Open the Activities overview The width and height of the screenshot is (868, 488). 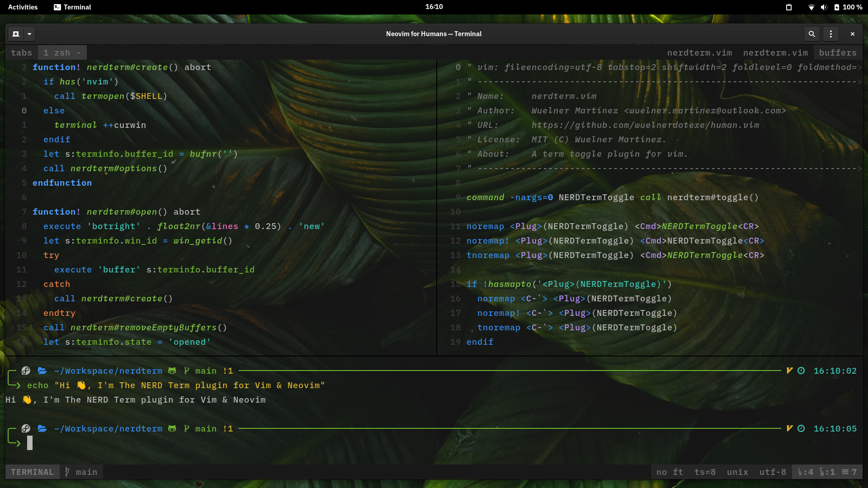point(23,7)
